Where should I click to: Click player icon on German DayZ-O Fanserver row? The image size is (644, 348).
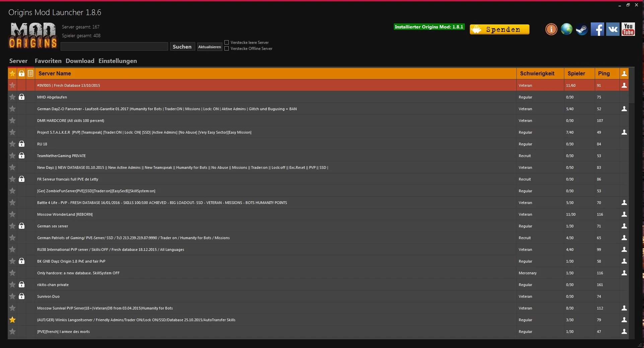[x=624, y=109]
